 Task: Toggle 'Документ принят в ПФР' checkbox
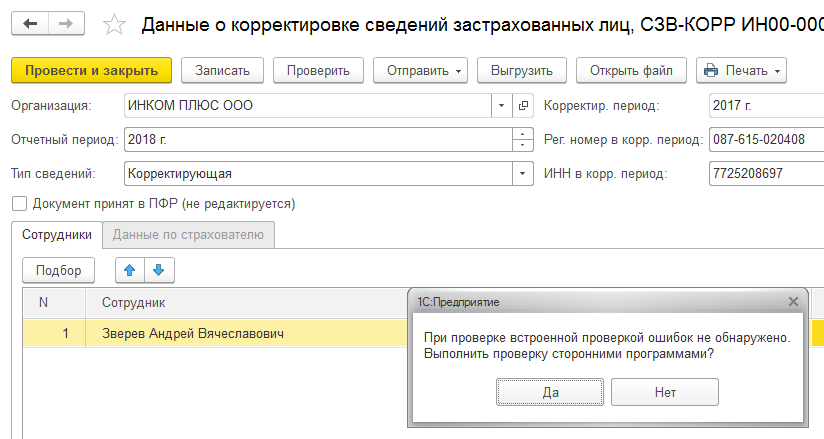(18, 204)
